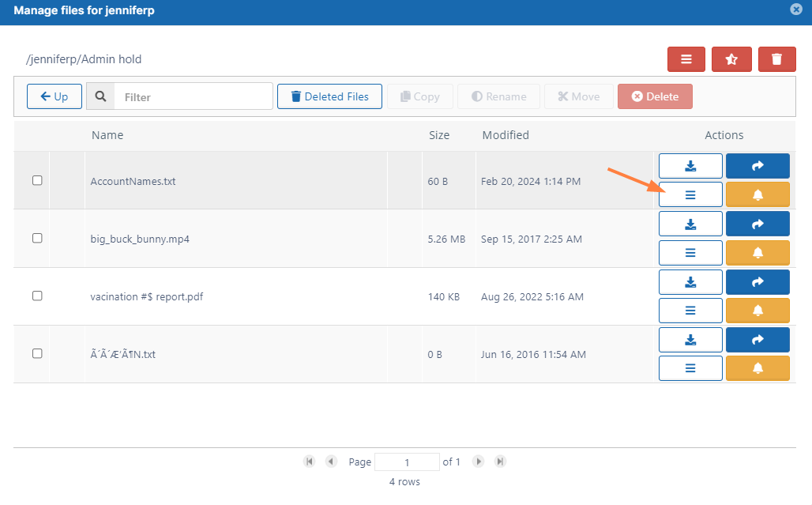Click the Filter search field
Screen dimensions: 812x505
pyautogui.click(x=193, y=97)
